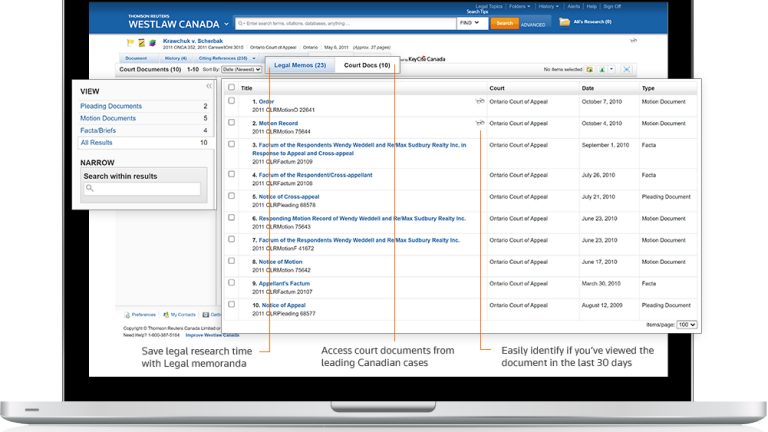
Task: Click the stacked books icon beside the case title
Action: tap(152, 43)
